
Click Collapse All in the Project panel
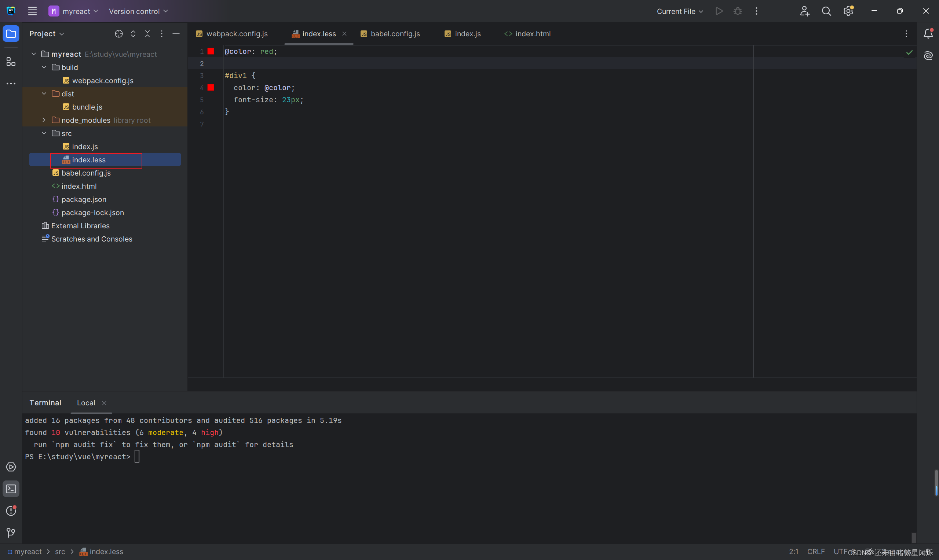147,34
